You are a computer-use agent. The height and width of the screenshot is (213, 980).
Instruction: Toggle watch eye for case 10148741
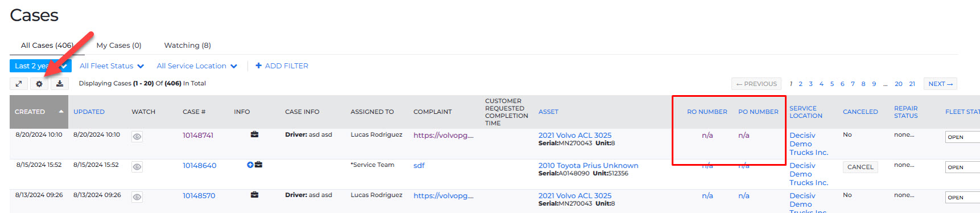coord(137,137)
